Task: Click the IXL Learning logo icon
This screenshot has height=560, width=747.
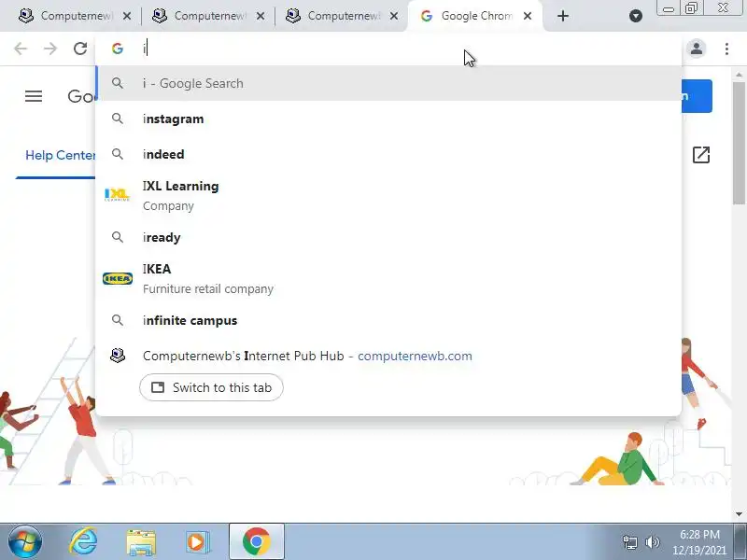Action: 117,194
